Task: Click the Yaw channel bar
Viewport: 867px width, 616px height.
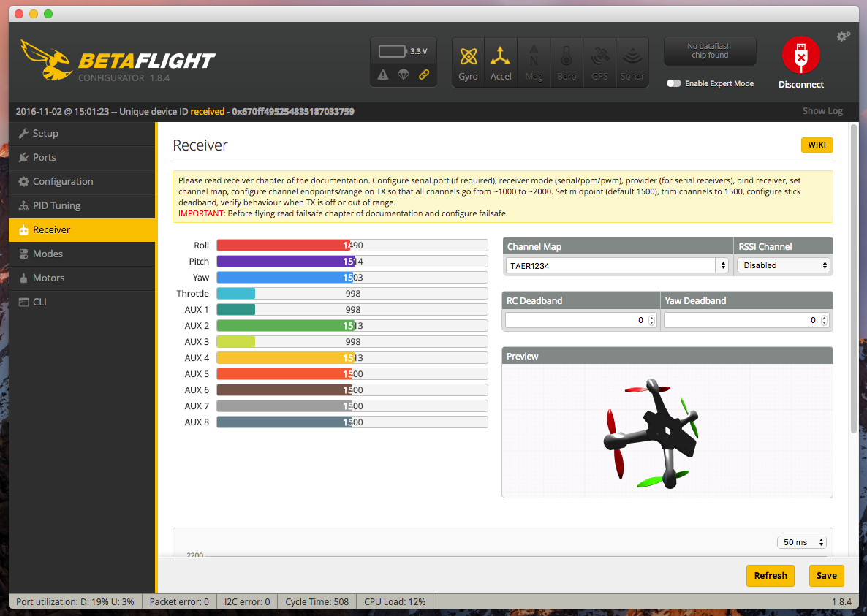Action: tap(352, 278)
